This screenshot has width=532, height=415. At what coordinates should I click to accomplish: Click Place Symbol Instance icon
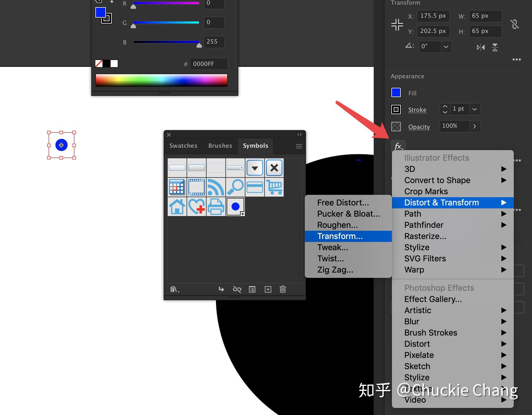pyautogui.click(x=221, y=289)
